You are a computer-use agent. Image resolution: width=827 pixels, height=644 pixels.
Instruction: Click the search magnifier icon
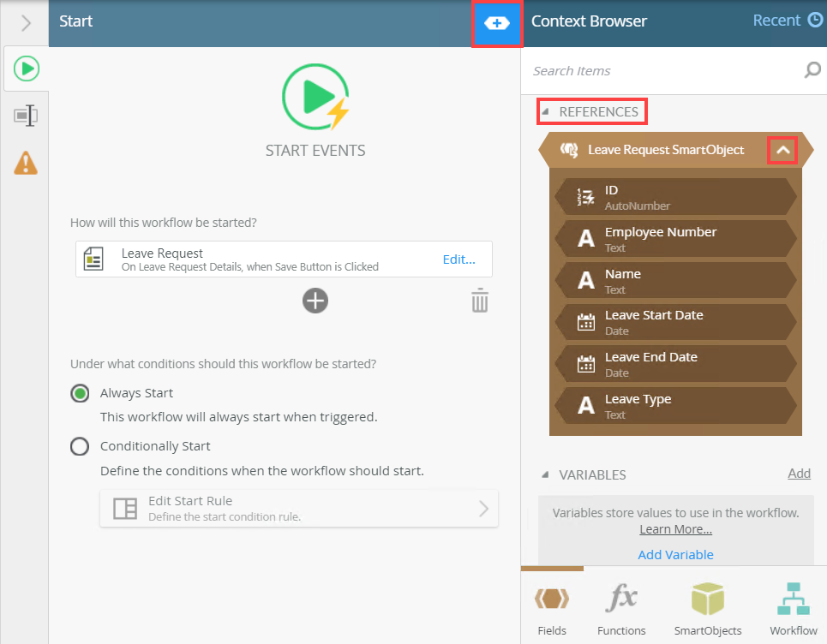coord(812,70)
